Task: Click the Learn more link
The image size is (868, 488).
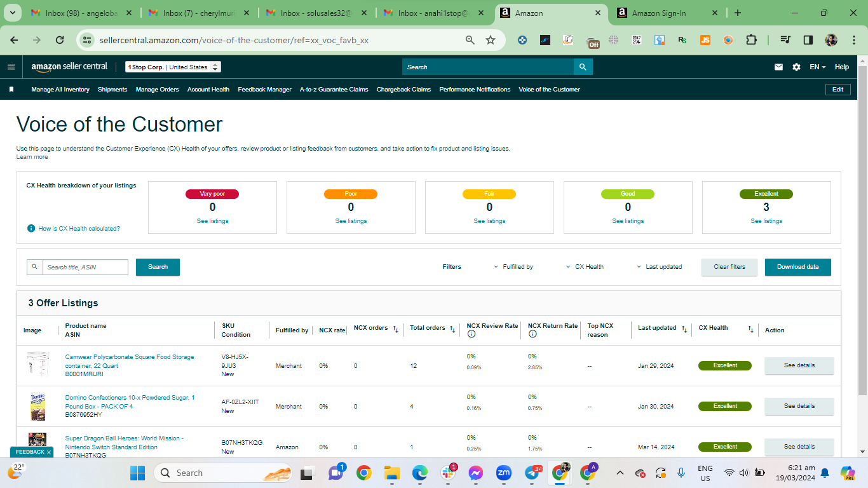Action: point(32,157)
